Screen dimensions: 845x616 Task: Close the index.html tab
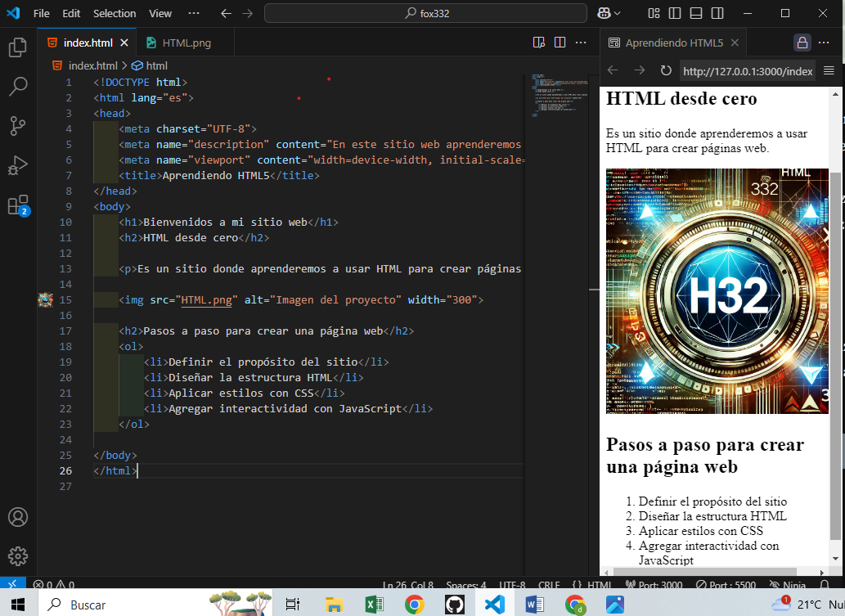click(124, 43)
